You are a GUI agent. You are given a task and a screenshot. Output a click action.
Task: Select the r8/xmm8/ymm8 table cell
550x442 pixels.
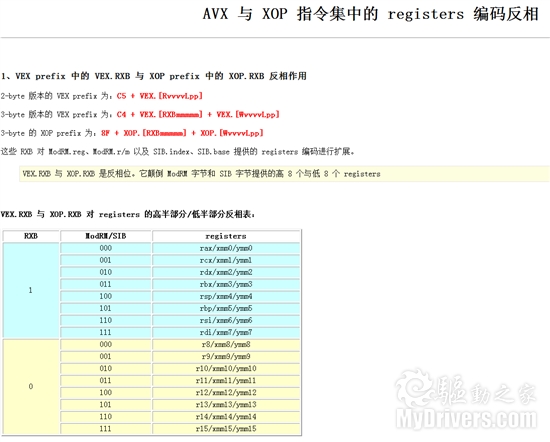[226, 344]
